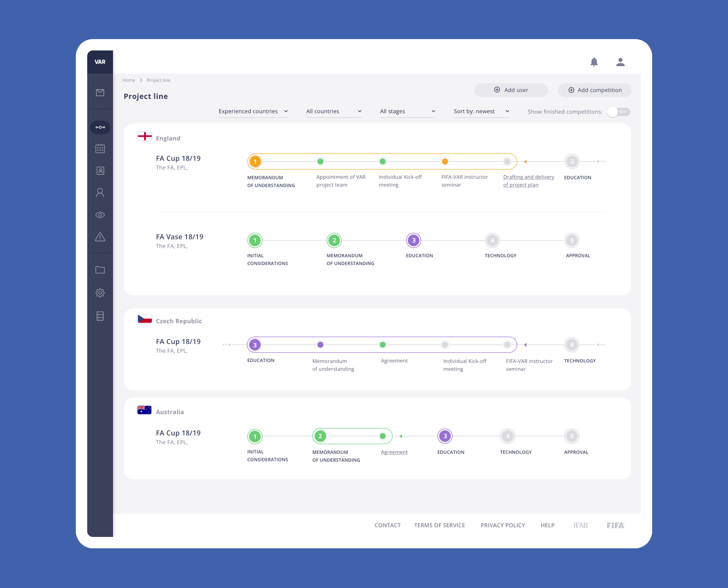This screenshot has width=728, height=588.
Task: Click the Add competition button
Action: click(x=594, y=90)
